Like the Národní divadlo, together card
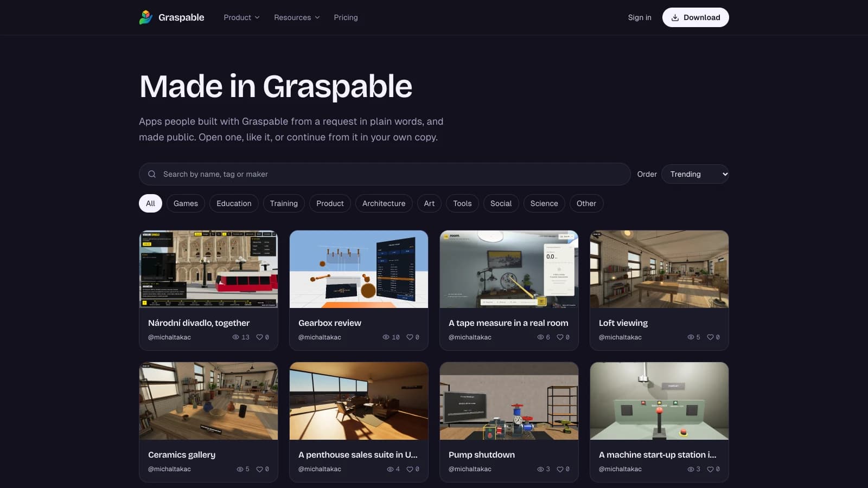The height and width of the screenshot is (488, 868). (x=259, y=337)
